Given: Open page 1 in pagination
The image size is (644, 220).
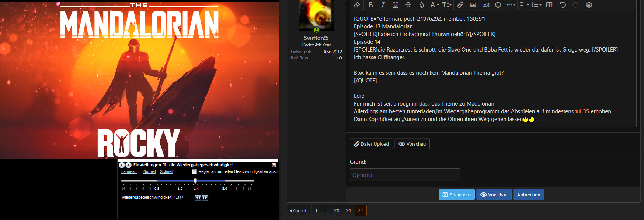Looking at the screenshot, I should 316,210.
